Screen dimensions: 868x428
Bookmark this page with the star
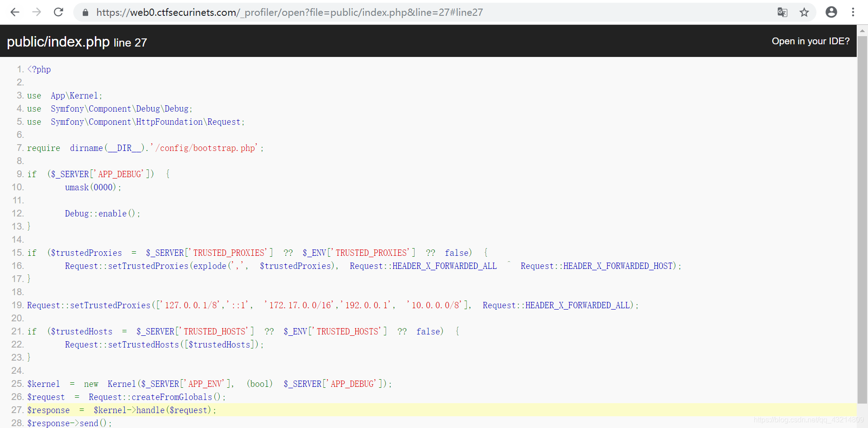coord(804,12)
